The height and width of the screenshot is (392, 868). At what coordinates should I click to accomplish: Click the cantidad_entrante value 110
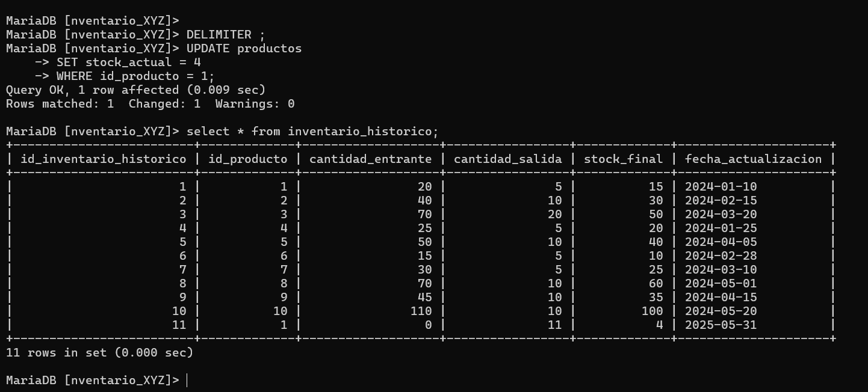(421, 311)
